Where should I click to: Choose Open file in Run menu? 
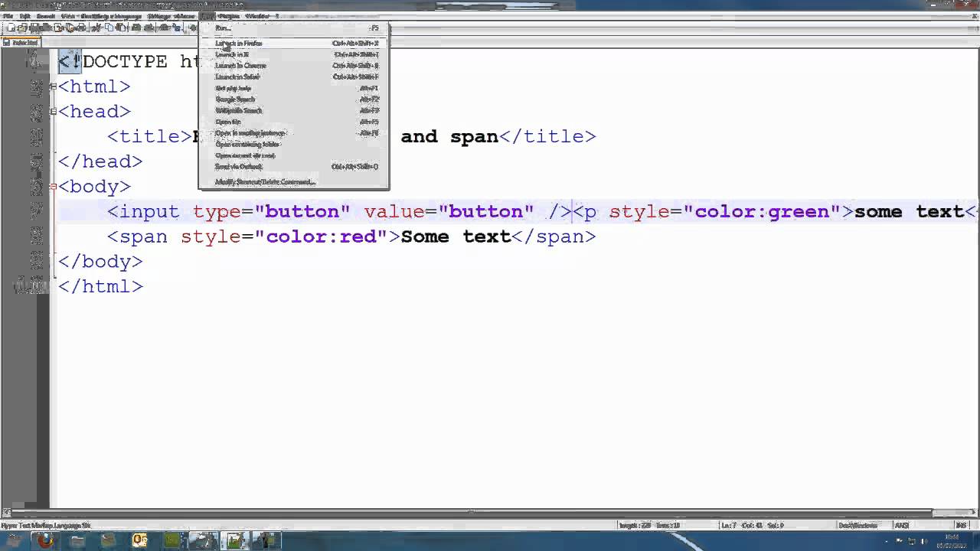tap(294, 122)
